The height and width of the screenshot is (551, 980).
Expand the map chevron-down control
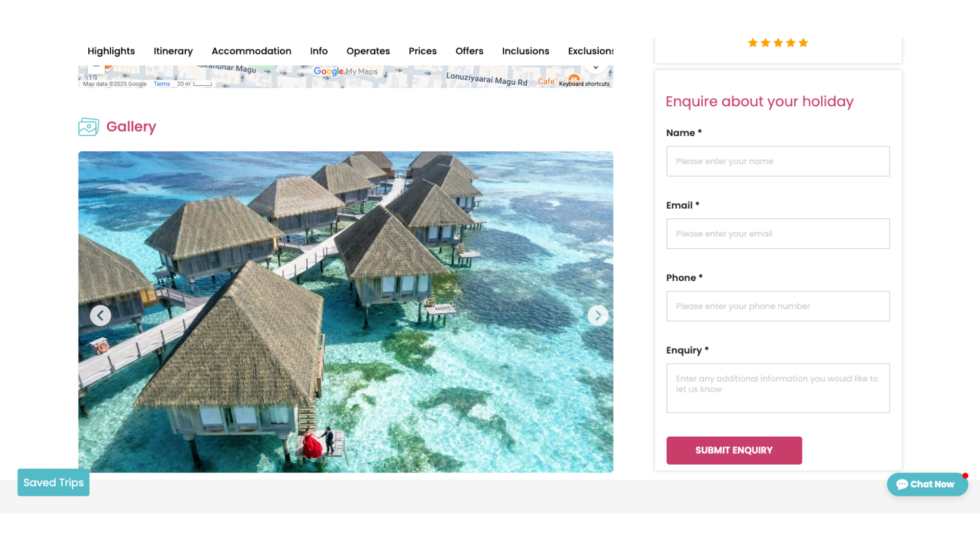coord(595,68)
